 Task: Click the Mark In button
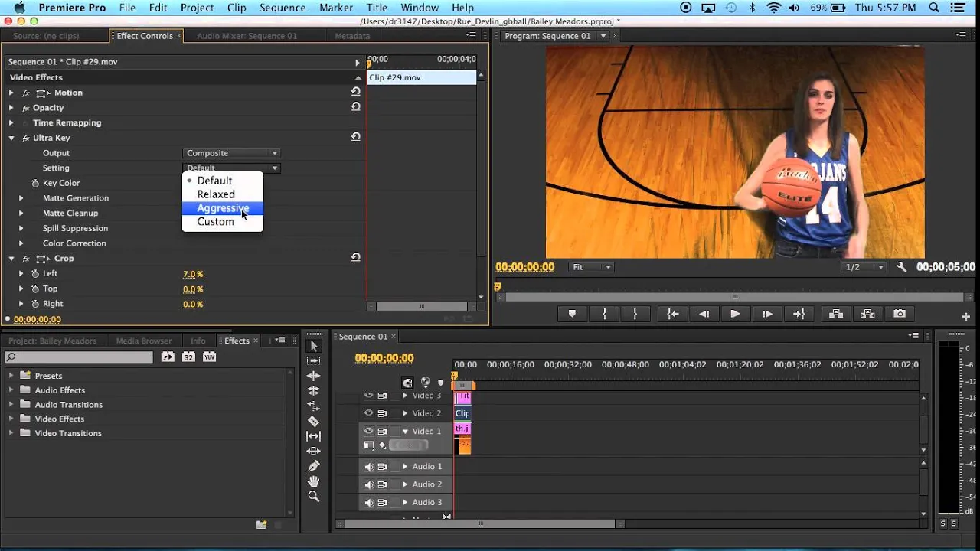click(x=604, y=314)
